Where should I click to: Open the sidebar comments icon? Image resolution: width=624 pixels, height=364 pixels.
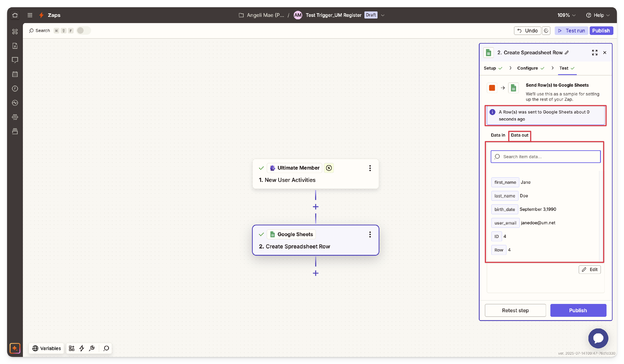[x=15, y=60]
